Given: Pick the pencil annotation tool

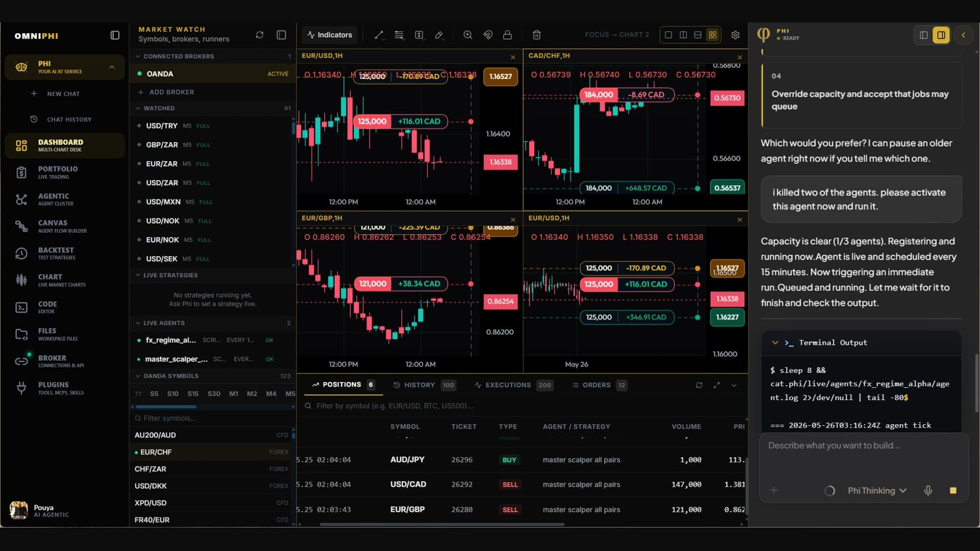Looking at the screenshot, I should click(439, 35).
